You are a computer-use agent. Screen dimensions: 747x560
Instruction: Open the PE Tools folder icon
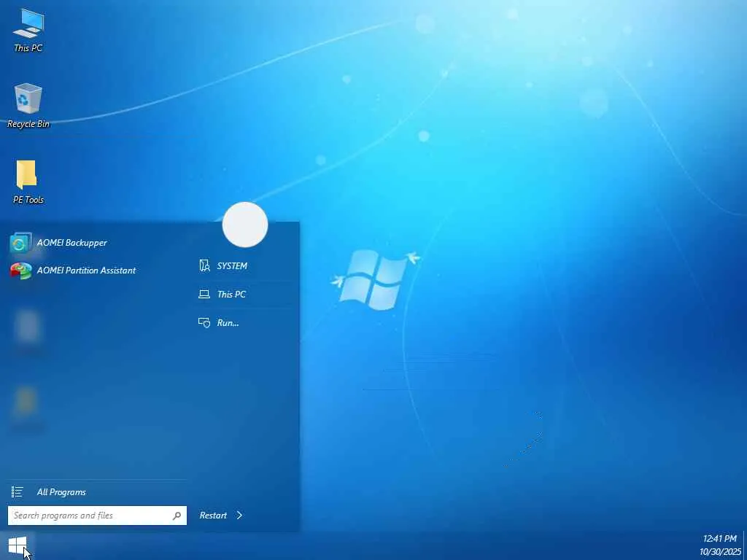tap(28, 182)
